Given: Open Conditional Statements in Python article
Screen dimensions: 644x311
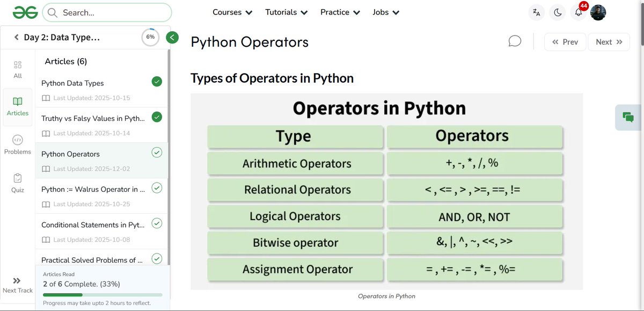Looking at the screenshot, I should click(x=93, y=225).
